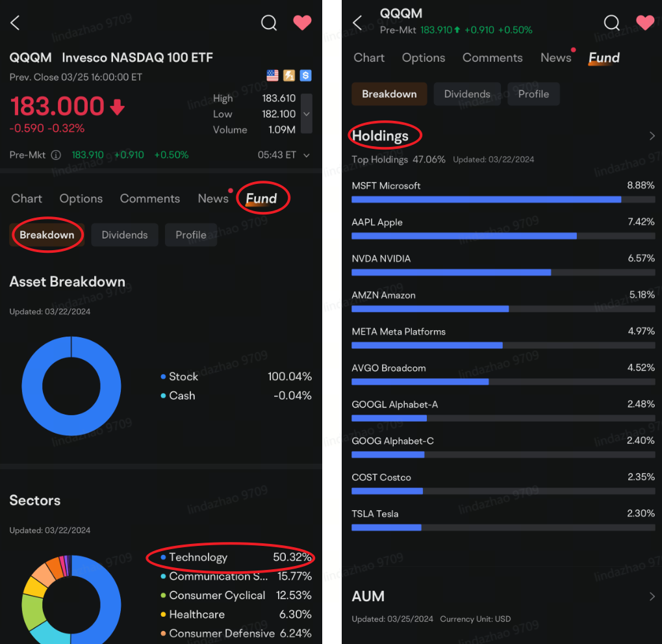Tap the 183.000 last price
Viewport: 662px width, 644px height.
(x=57, y=105)
